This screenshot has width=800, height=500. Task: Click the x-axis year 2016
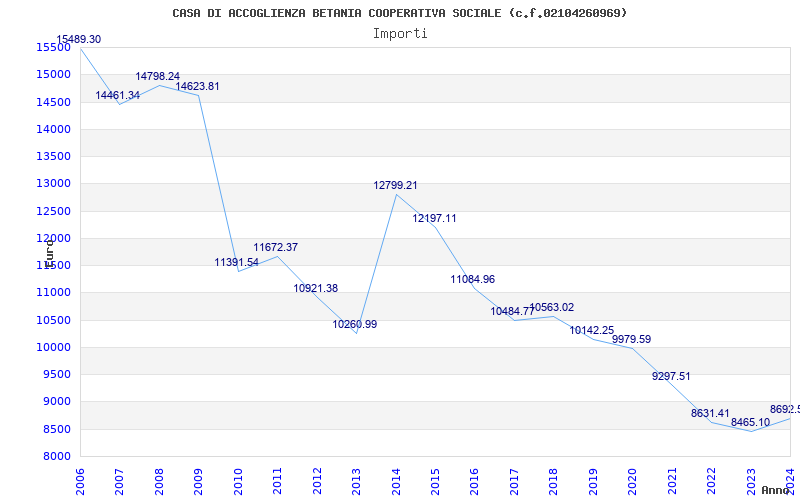(475, 481)
